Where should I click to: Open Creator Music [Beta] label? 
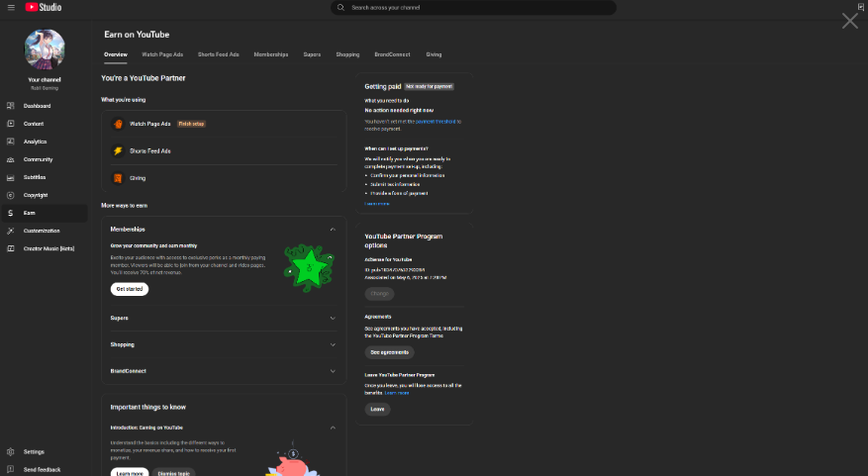click(48, 248)
